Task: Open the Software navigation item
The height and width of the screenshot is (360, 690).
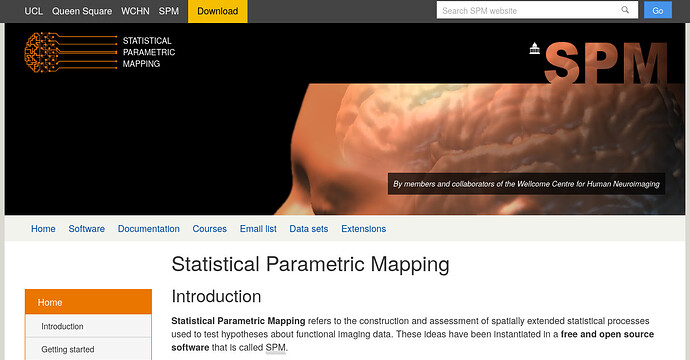Action: 87,229
